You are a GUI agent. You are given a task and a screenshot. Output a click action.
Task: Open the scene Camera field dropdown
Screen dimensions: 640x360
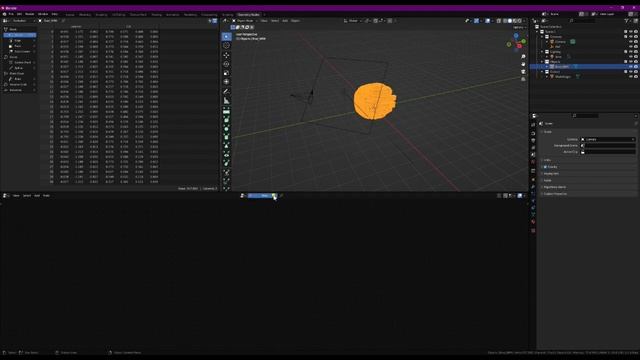click(x=608, y=140)
